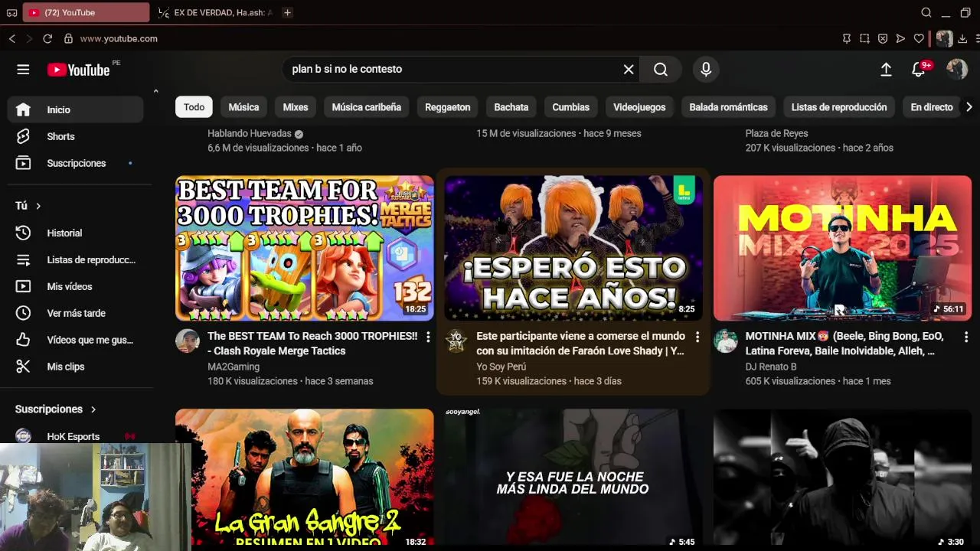This screenshot has height=551, width=980.
Task: Reload the page in the browser
Action: (x=47, y=38)
